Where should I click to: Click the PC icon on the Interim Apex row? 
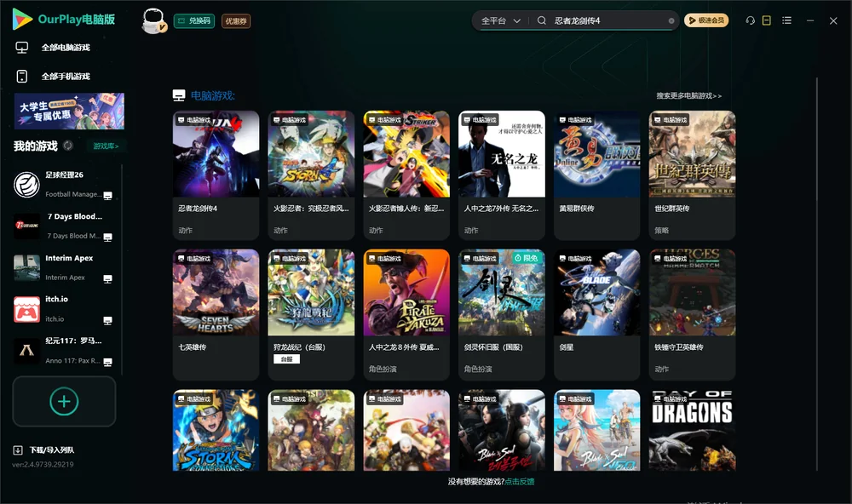(107, 279)
